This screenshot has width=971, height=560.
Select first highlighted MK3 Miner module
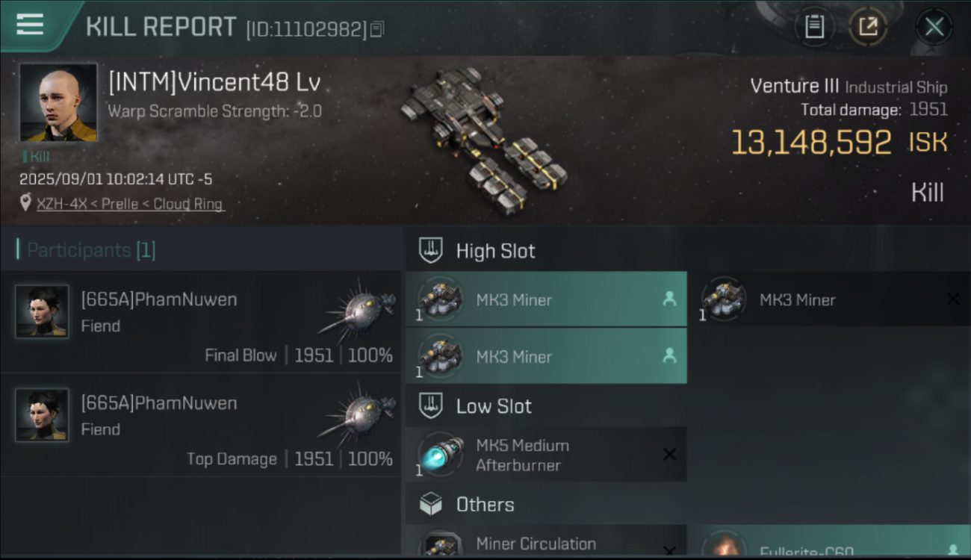(x=546, y=299)
